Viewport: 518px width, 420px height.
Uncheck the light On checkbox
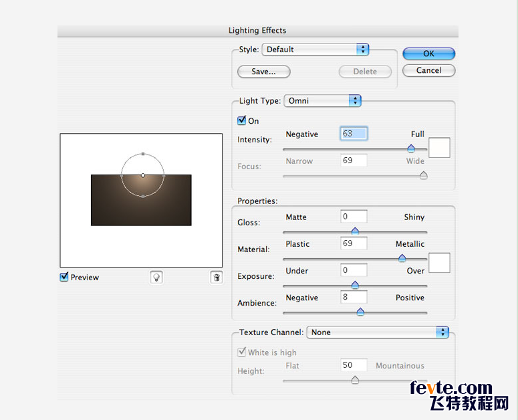[x=241, y=120]
